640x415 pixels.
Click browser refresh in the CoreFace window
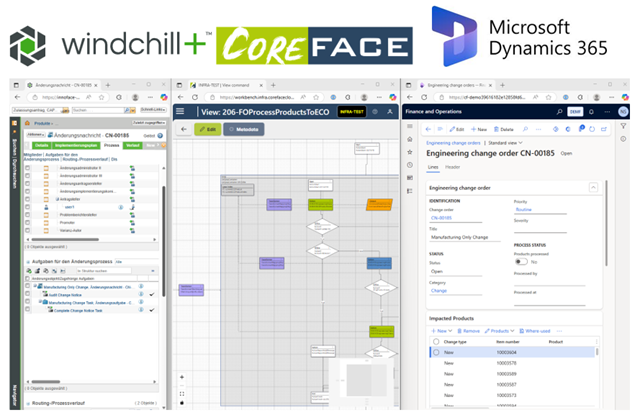(195, 97)
